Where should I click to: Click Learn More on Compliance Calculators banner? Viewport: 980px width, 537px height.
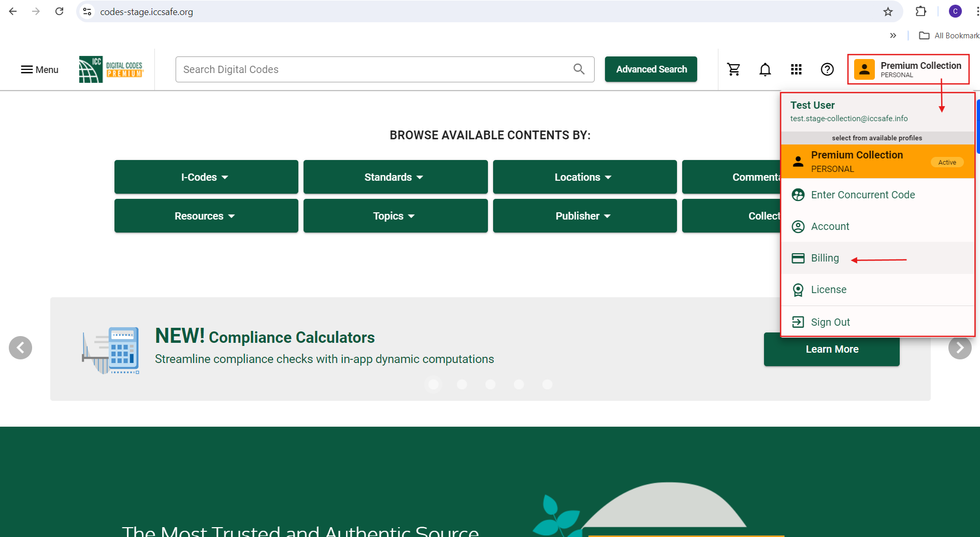[832, 350]
